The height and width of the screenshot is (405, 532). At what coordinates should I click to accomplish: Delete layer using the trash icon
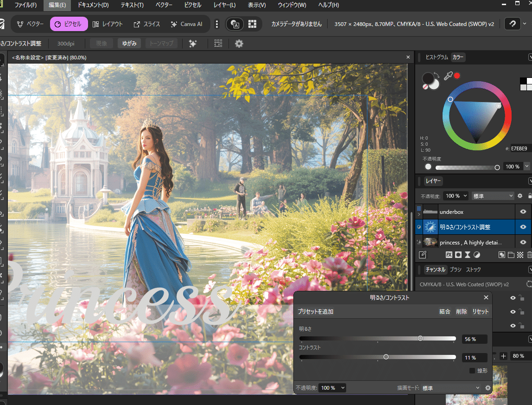point(530,255)
